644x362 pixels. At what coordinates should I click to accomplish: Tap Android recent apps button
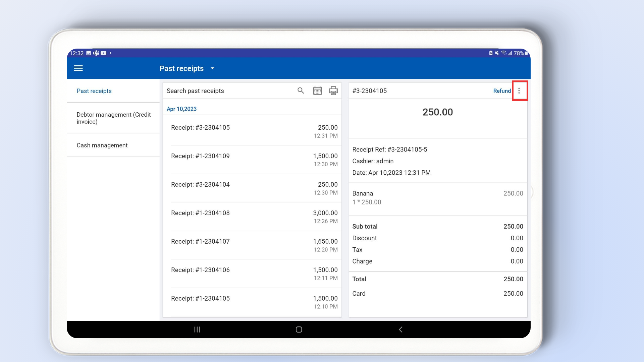point(197,329)
